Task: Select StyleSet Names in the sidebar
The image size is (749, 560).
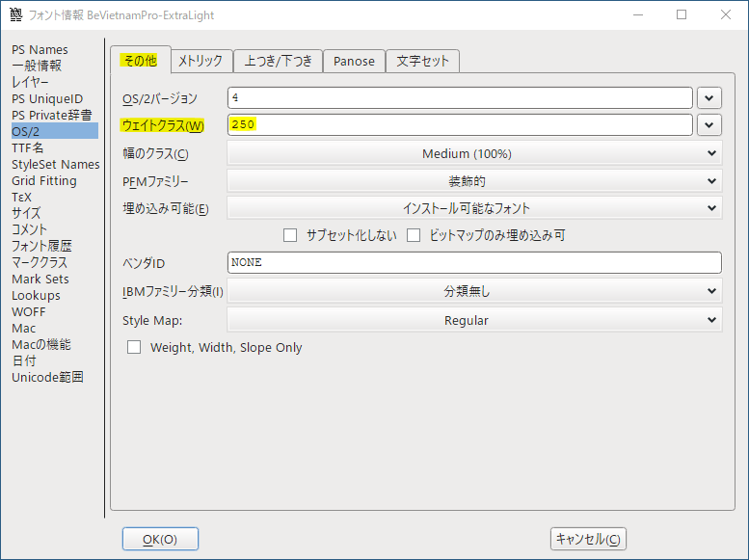Action: click(x=55, y=165)
